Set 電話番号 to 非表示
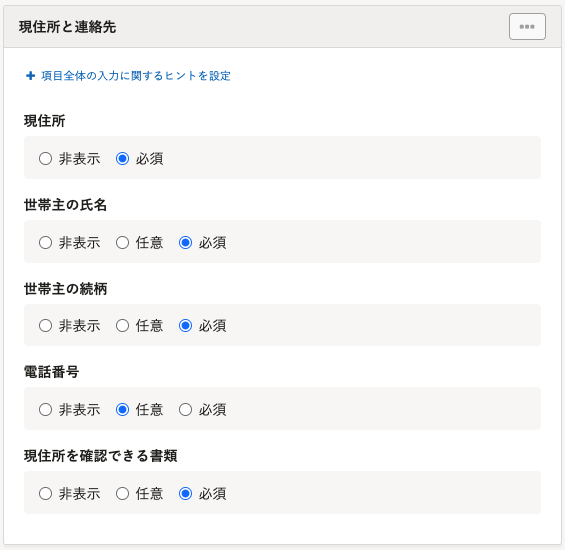Image resolution: width=565 pixels, height=550 pixels. (x=45, y=410)
